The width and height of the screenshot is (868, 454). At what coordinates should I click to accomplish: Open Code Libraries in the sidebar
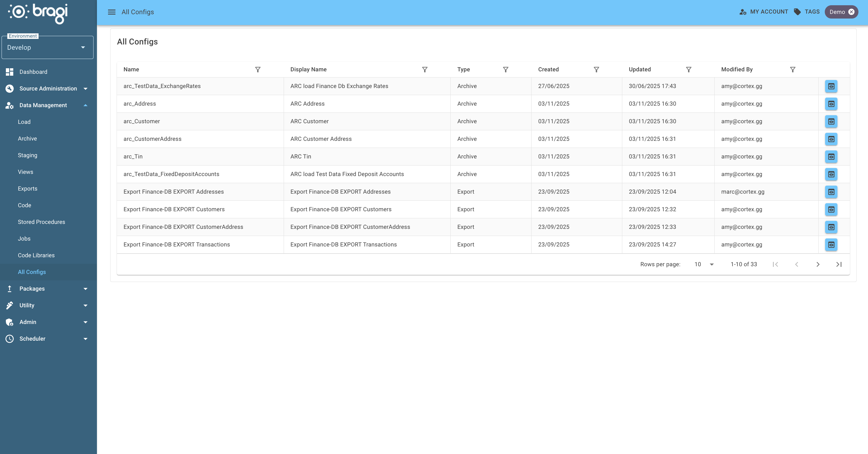coord(48,255)
